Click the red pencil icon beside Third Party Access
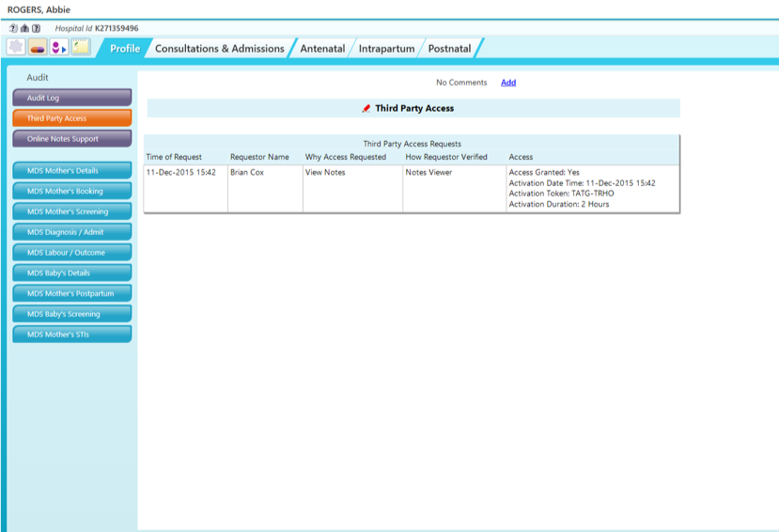Screen dimensions: 779x532 click(x=366, y=108)
